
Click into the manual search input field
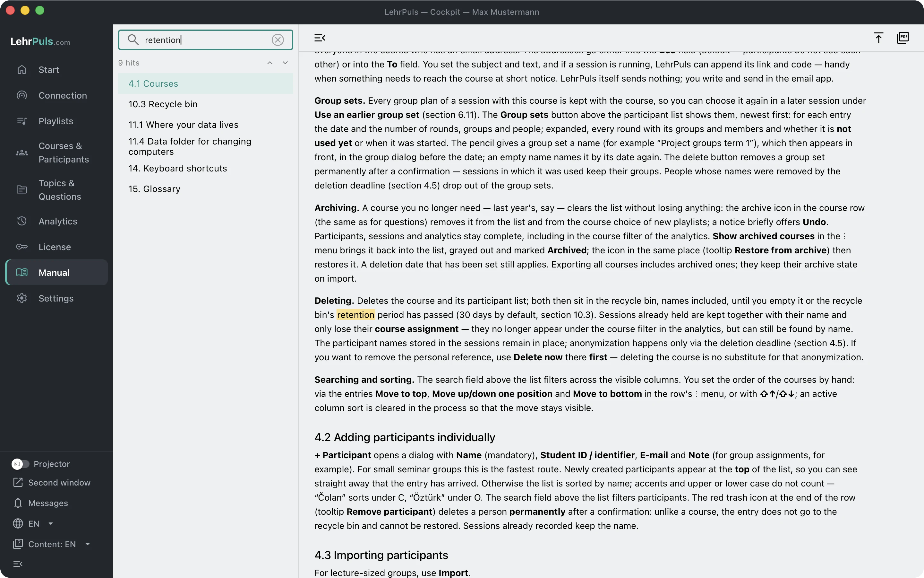click(x=205, y=40)
